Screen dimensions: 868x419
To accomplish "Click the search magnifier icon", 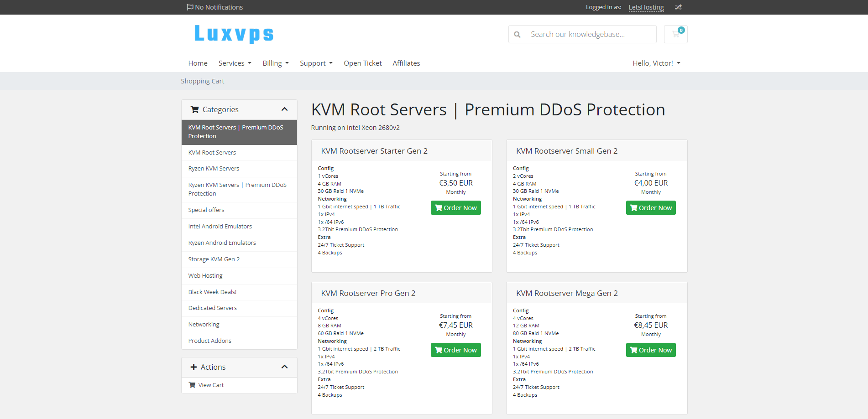I will click(x=517, y=34).
